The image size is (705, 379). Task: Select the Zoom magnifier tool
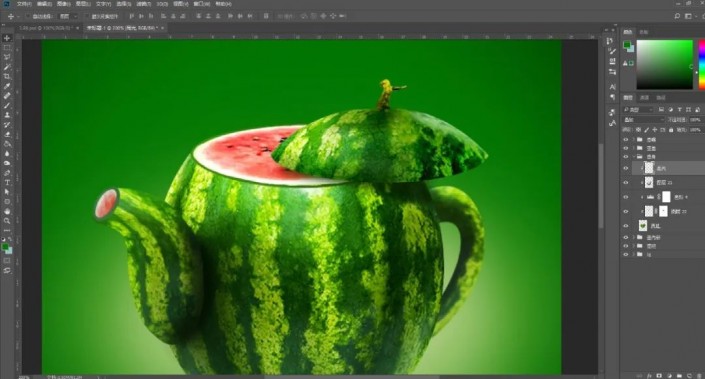(7, 221)
